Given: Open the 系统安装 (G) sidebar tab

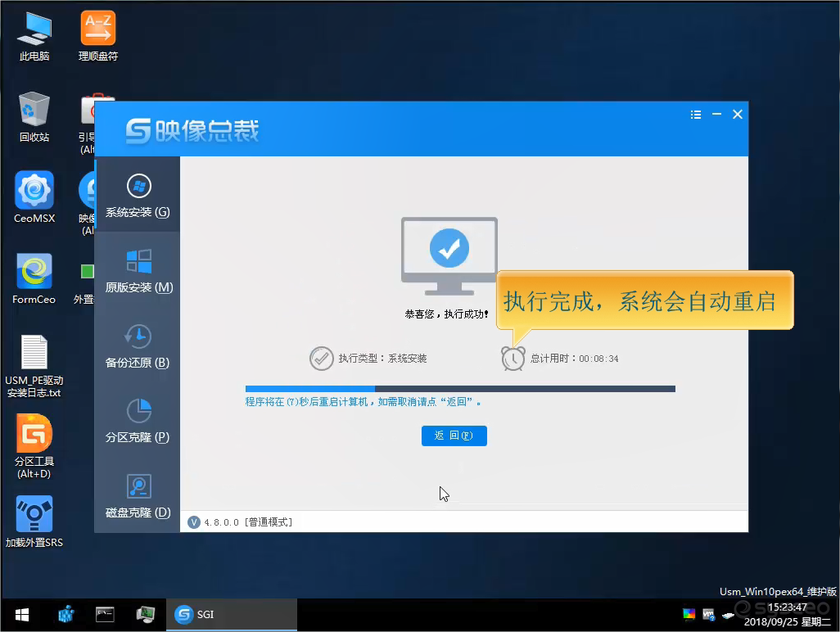Looking at the screenshot, I should (x=138, y=196).
